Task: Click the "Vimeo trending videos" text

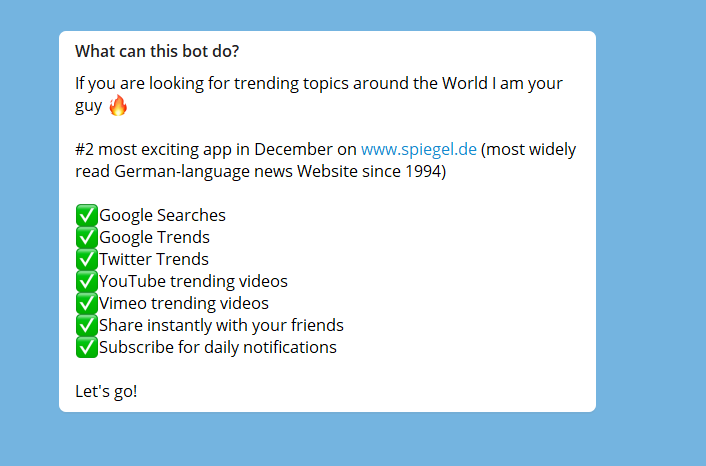Action: 184,303
